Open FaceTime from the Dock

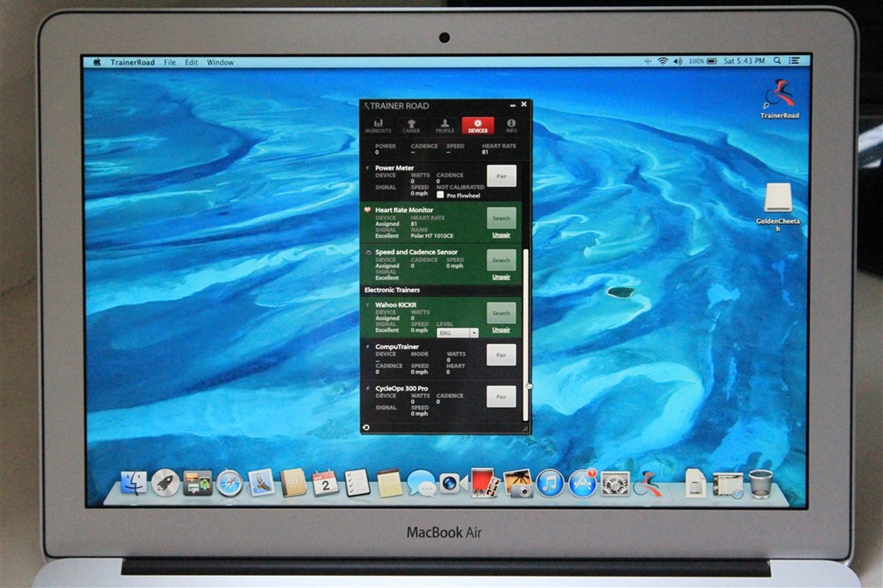[x=453, y=483]
